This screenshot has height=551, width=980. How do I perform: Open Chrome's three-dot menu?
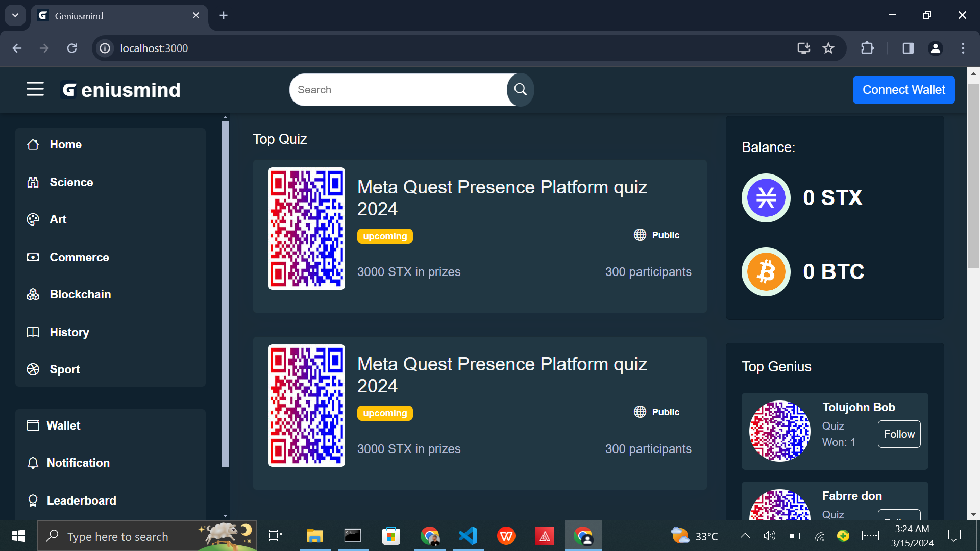pos(963,48)
